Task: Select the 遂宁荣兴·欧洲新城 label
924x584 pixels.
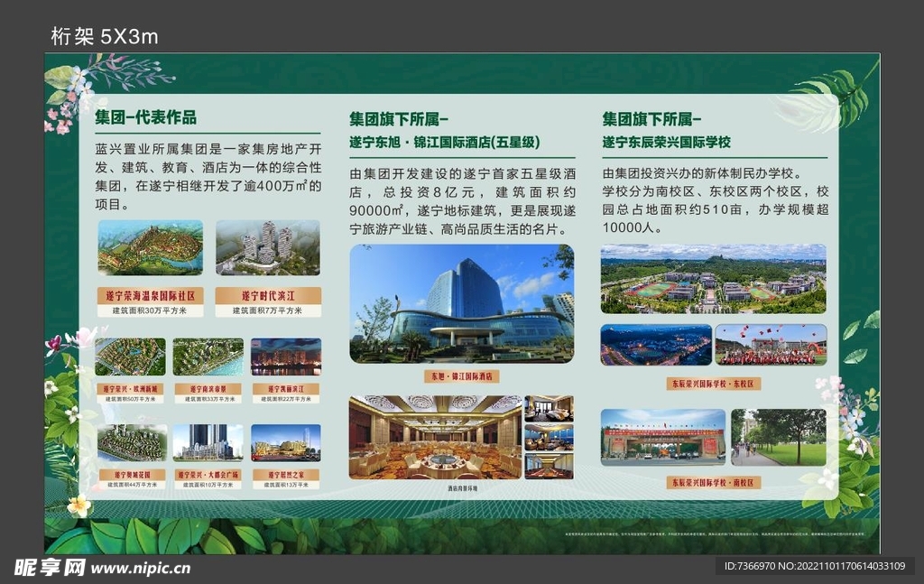Action: (x=130, y=389)
